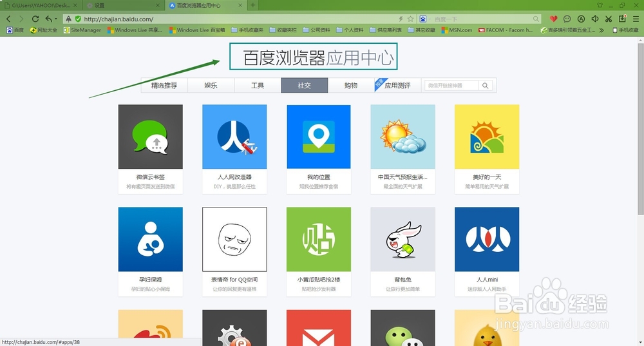Select the 应用测评 category tab
Viewport: 644px width, 346px height.
pos(397,86)
